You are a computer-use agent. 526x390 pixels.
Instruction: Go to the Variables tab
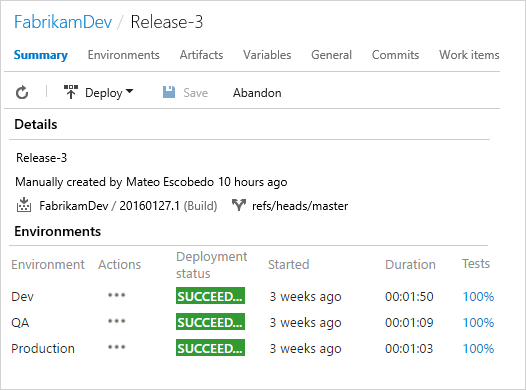coord(267,55)
